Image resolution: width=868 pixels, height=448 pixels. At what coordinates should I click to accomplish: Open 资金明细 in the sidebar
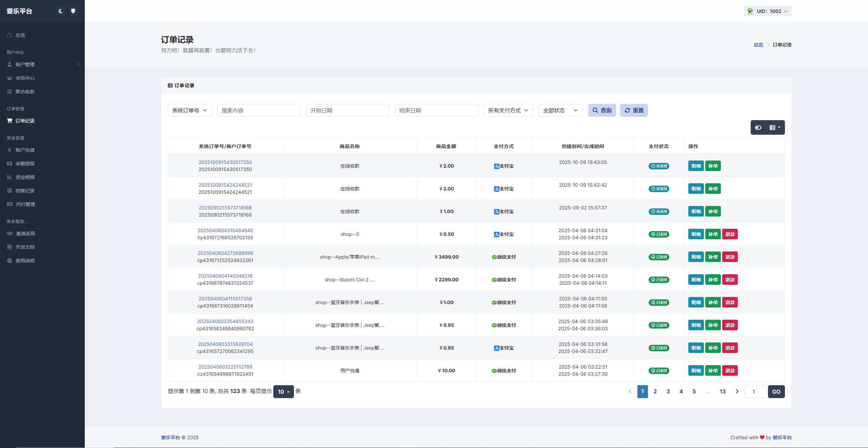[25, 177]
